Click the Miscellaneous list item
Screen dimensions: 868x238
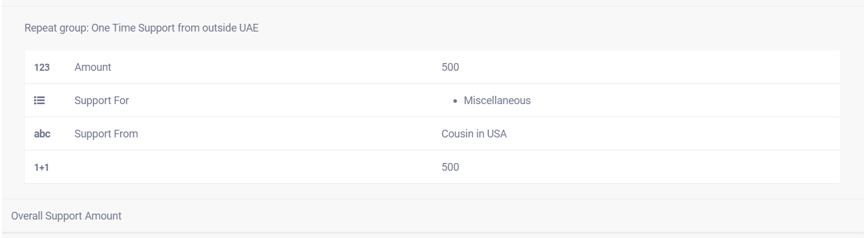point(497,101)
